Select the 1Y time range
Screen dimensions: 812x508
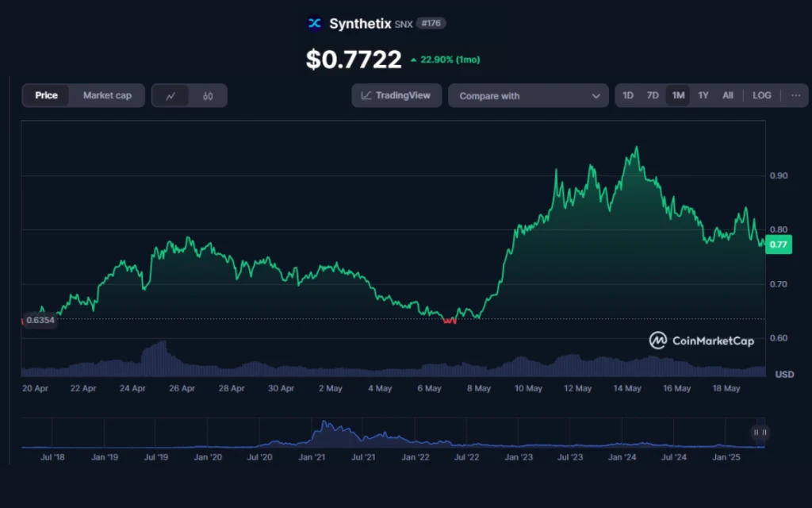(703, 95)
